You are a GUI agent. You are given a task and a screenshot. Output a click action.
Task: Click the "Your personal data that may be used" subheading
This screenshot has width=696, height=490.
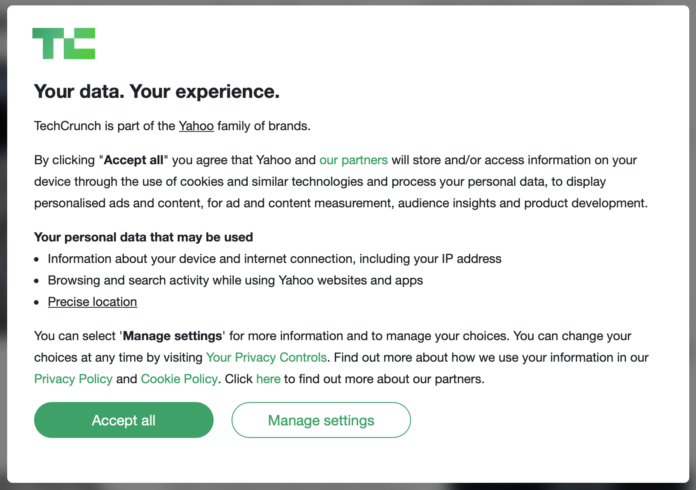point(143,237)
